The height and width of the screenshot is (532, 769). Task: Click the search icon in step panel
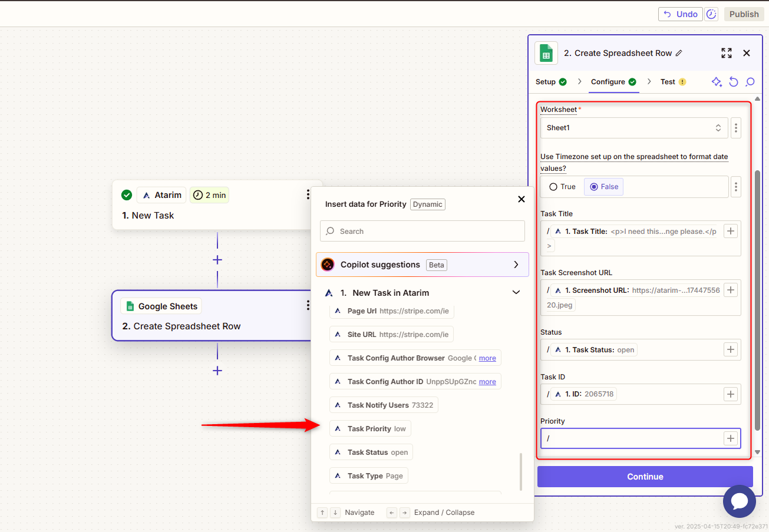coord(750,82)
